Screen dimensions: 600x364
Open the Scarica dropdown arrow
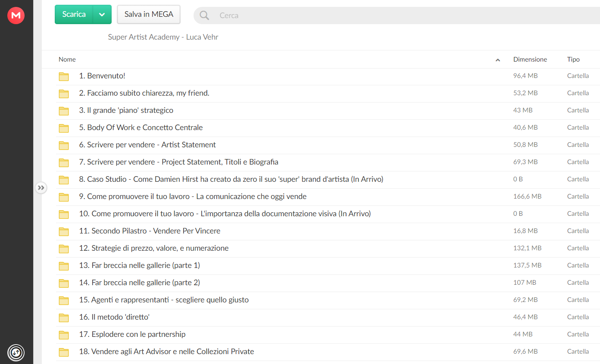click(x=102, y=15)
